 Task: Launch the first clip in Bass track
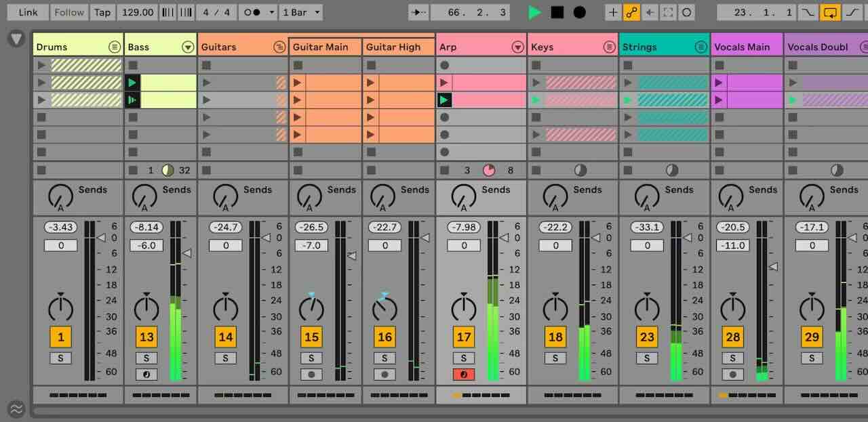(132, 83)
